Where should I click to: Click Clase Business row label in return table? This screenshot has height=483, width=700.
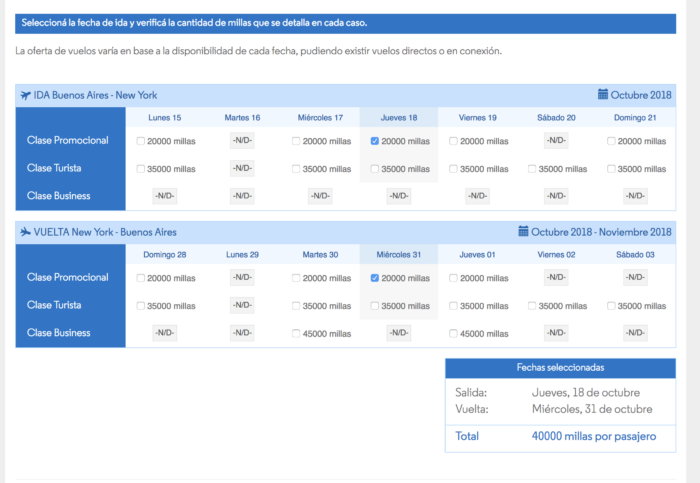coord(59,333)
